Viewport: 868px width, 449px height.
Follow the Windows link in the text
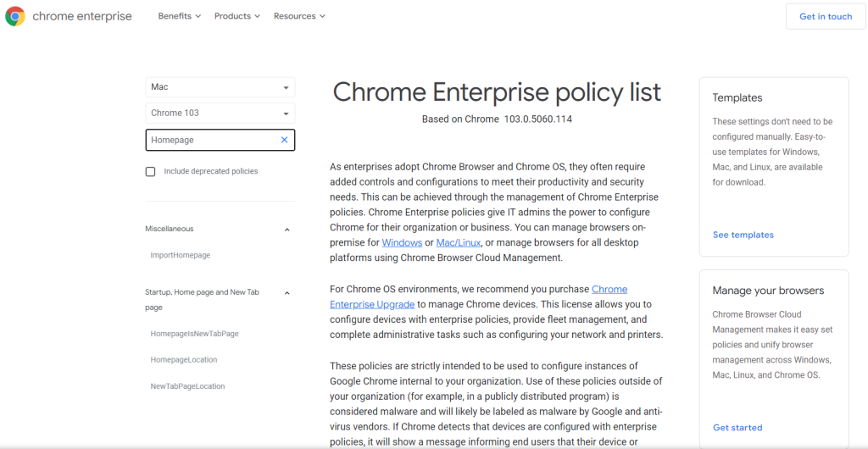pos(402,242)
